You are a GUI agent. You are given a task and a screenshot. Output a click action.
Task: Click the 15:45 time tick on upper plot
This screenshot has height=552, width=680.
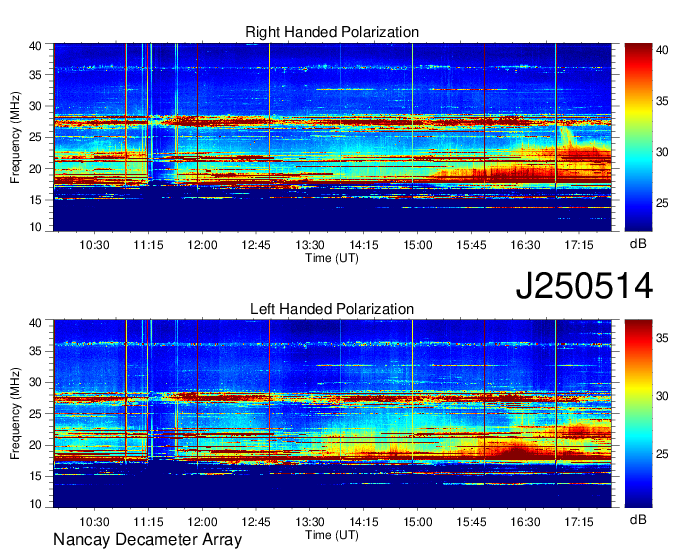(x=471, y=245)
